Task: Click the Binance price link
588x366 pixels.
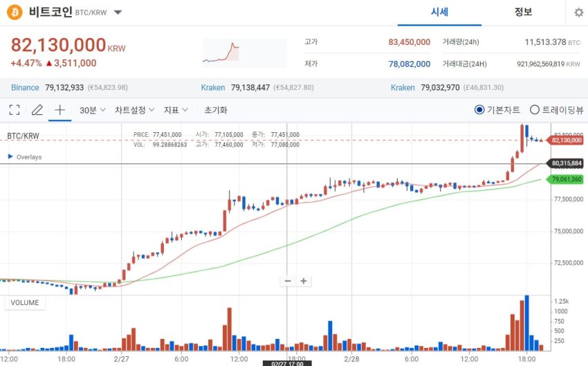Action: tap(25, 87)
